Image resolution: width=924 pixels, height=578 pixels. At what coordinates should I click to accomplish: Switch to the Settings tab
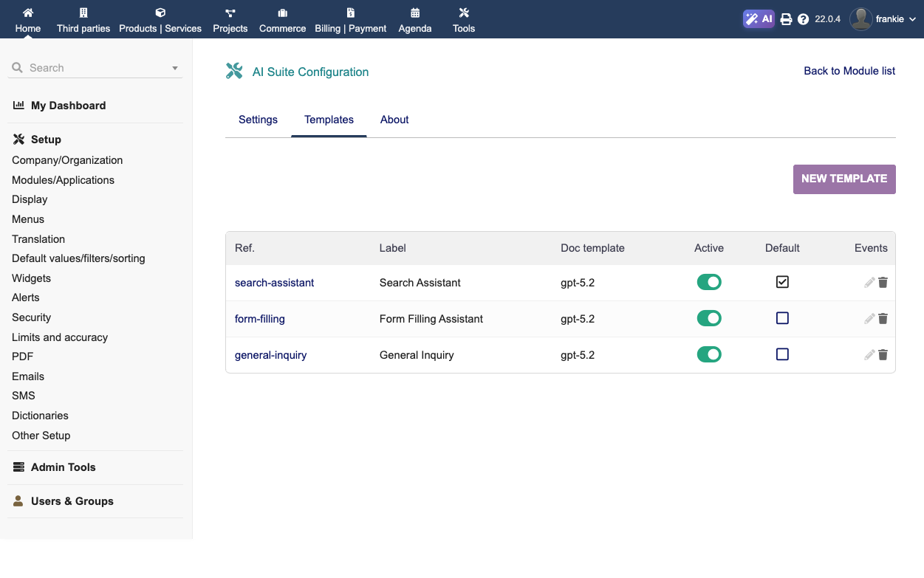[258, 120]
